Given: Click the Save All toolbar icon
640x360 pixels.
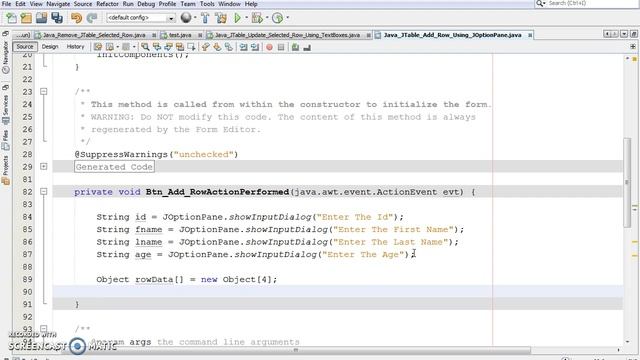Looking at the screenshot, I should click(x=57, y=18).
